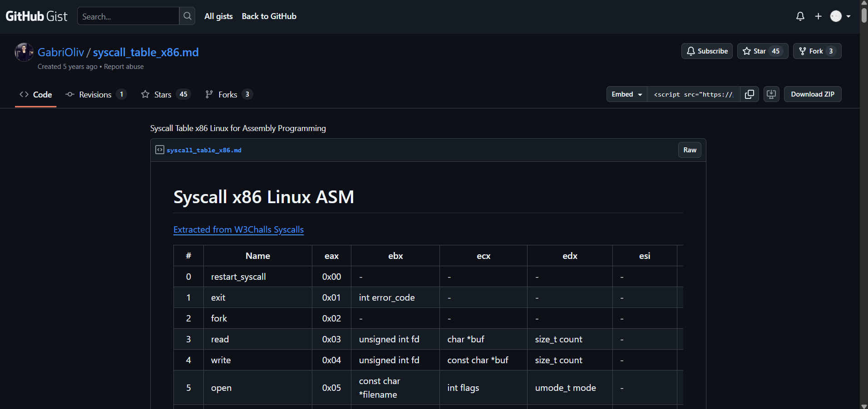Open the Forks tab
Image resolution: width=868 pixels, height=409 pixels.
point(227,94)
